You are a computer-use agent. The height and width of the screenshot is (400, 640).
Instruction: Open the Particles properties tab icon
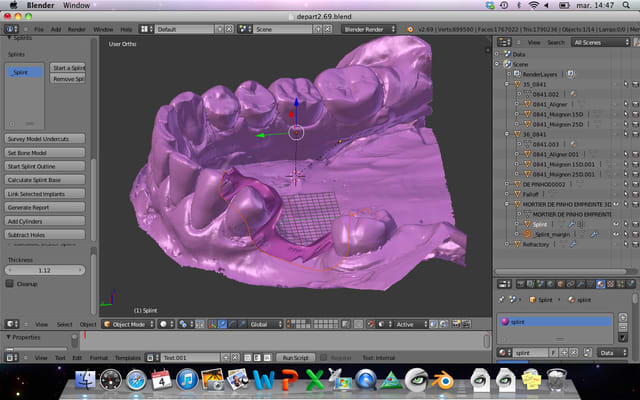click(620, 284)
